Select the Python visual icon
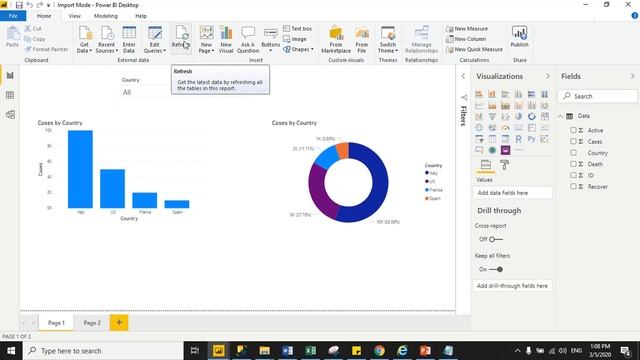This screenshot has height=360, width=640. coord(531,139)
